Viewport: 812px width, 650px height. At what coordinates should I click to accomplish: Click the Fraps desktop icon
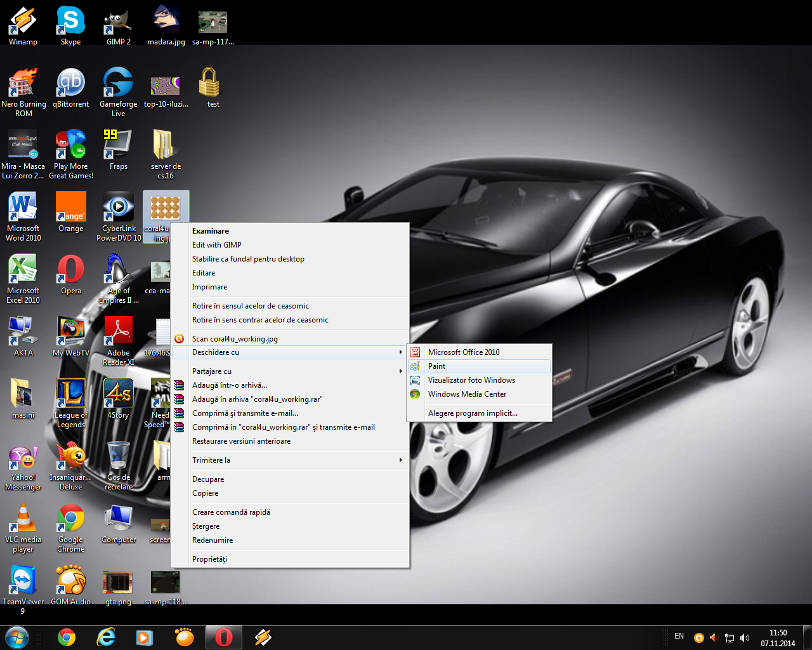point(118,146)
